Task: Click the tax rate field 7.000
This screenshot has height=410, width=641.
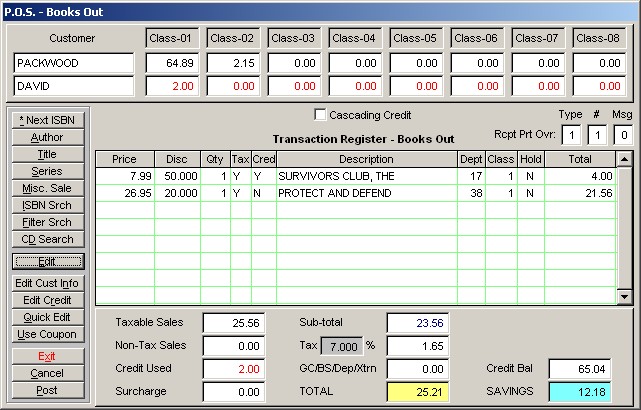Action: tap(342, 347)
